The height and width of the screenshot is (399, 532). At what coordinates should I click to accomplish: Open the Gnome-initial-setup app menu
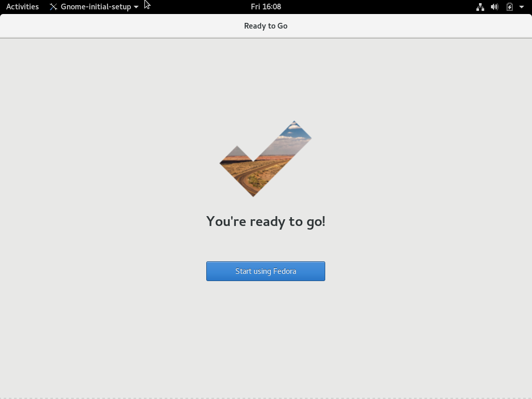pos(94,6)
